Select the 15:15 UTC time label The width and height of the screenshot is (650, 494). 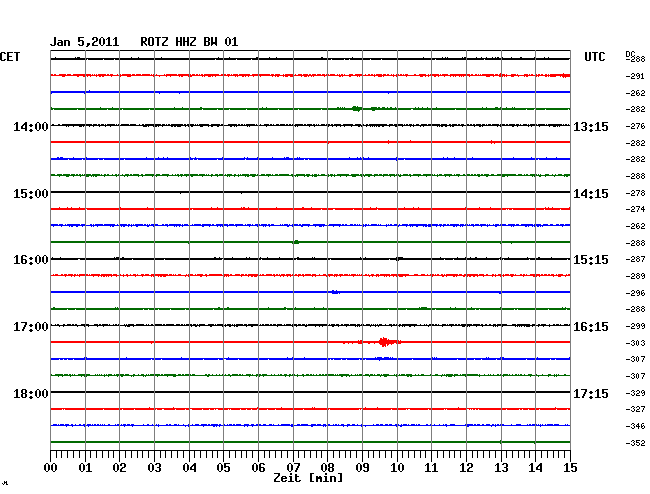(x=591, y=260)
